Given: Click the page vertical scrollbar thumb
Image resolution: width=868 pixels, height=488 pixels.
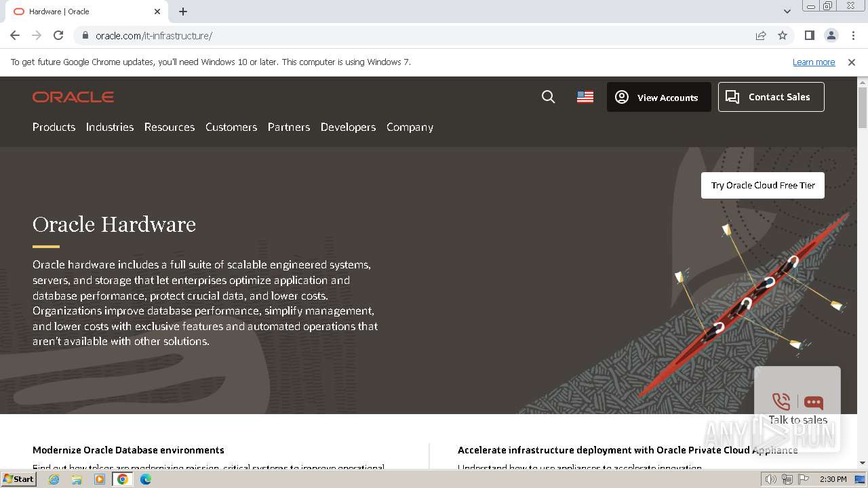Looking at the screenshot, I should (863, 107).
